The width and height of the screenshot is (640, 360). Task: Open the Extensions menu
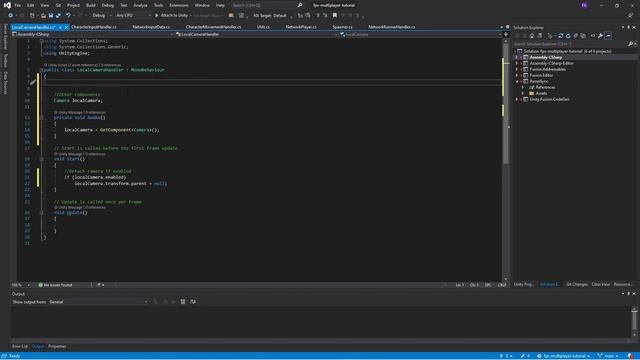pos(179,5)
